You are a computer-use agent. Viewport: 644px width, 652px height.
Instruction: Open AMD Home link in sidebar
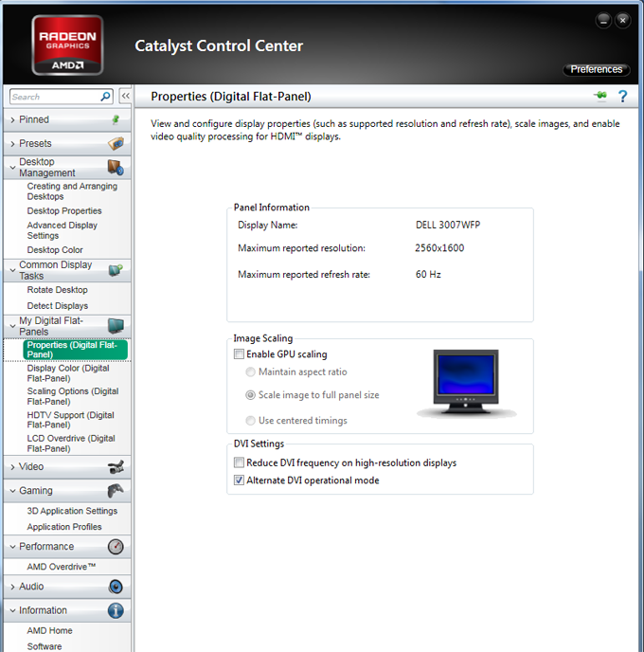point(49,630)
